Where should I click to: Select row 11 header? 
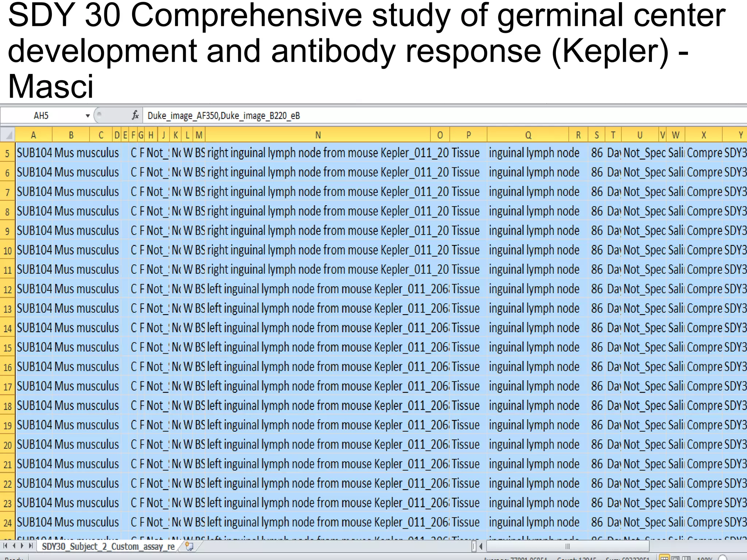pyautogui.click(x=7, y=270)
